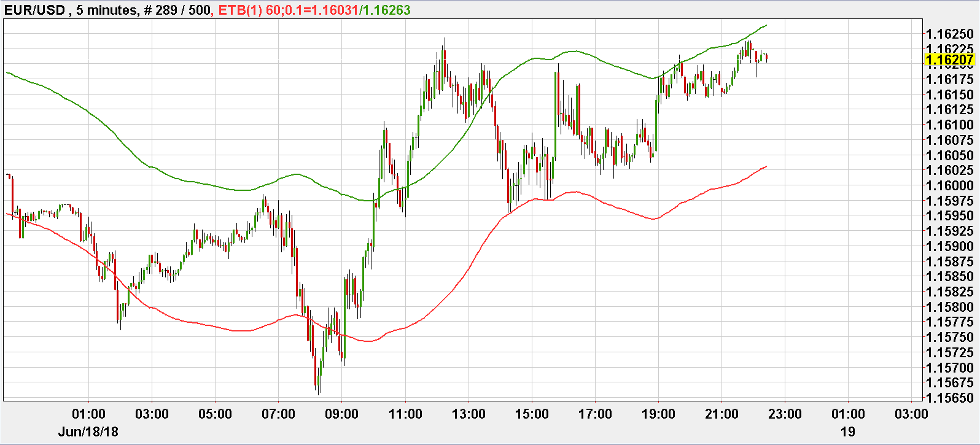This screenshot has width=980, height=445.
Task: Click the 1.16100 price axis label
Action: [949, 125]
